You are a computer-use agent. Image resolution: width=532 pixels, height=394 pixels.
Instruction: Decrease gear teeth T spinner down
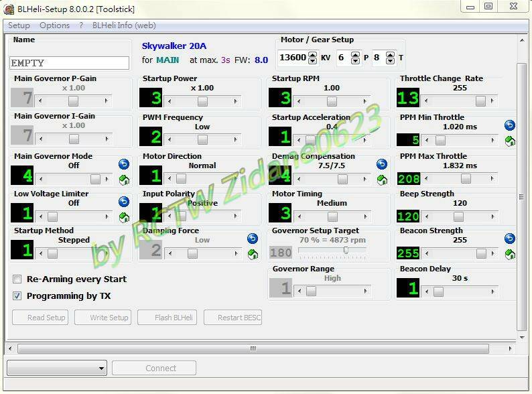(x=391, y=61)
